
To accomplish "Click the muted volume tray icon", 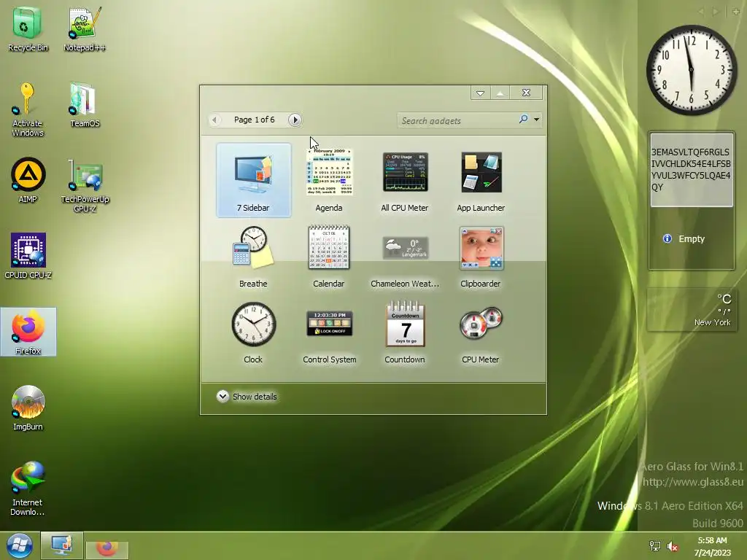I will (672, 546).
